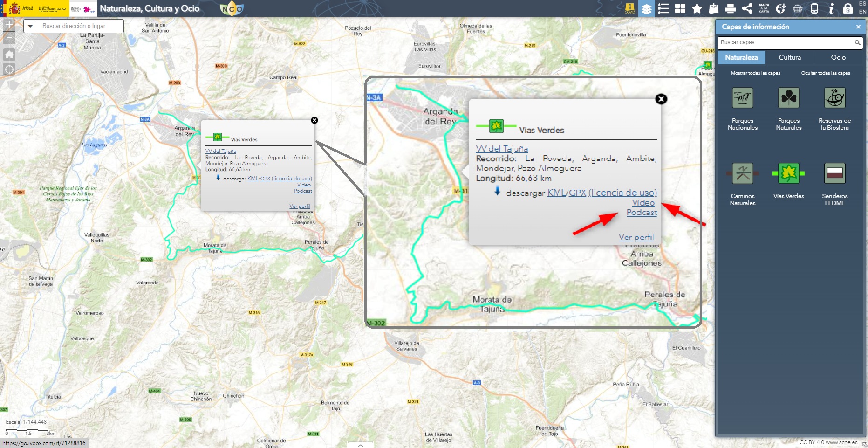Zoom out on the map
Screen dimensions: 868x448
click(x=9, y=37)
